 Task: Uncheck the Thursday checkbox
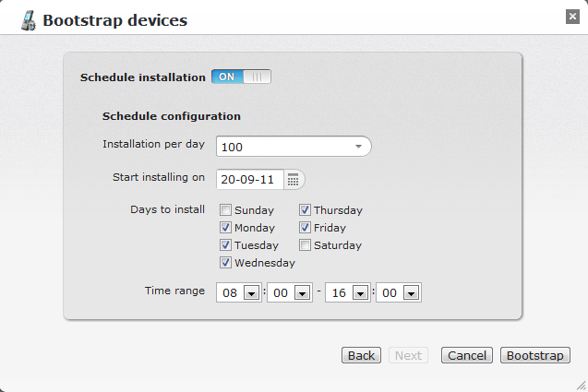(x=306, y=210)
